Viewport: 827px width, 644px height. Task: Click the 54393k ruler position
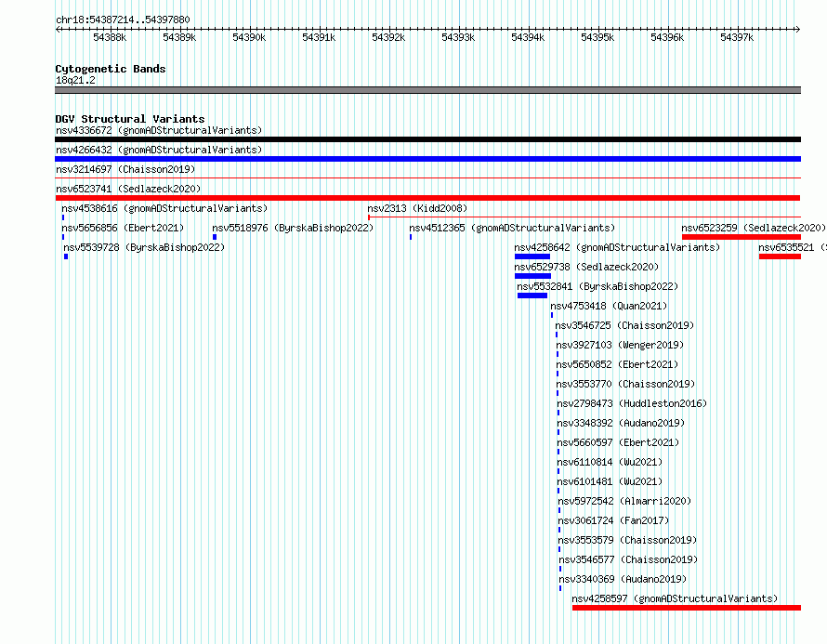(458, 37)
